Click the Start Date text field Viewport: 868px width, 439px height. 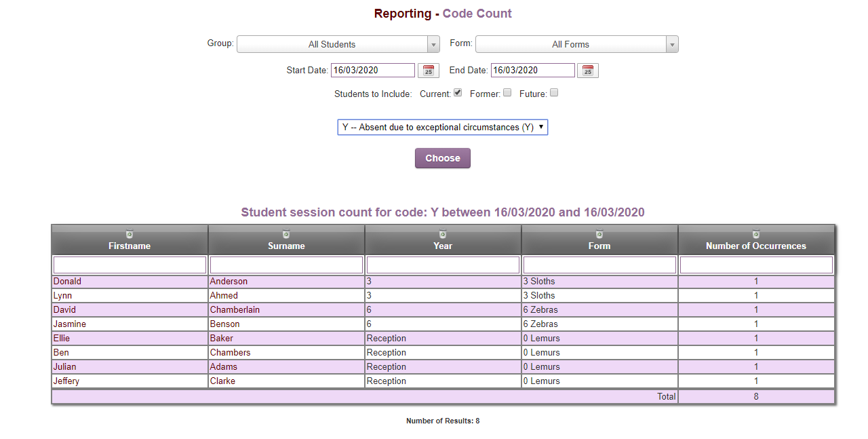pyautogui.click(x=372, y=70)
